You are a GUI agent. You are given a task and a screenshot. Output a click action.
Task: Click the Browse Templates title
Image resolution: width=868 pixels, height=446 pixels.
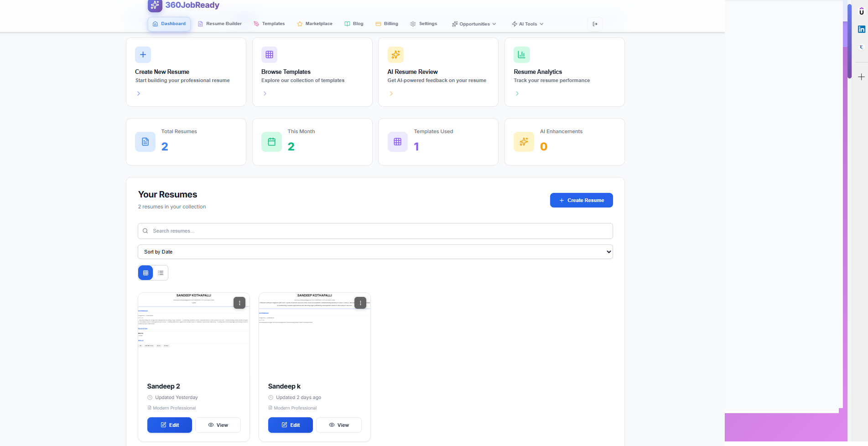(x=286, y=72)
